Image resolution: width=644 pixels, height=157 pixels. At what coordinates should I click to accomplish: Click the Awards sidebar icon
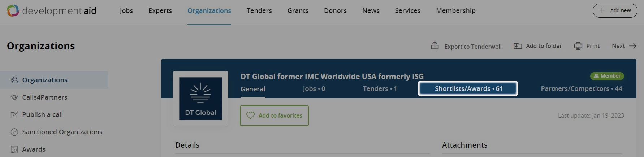[x=14, y=149]
